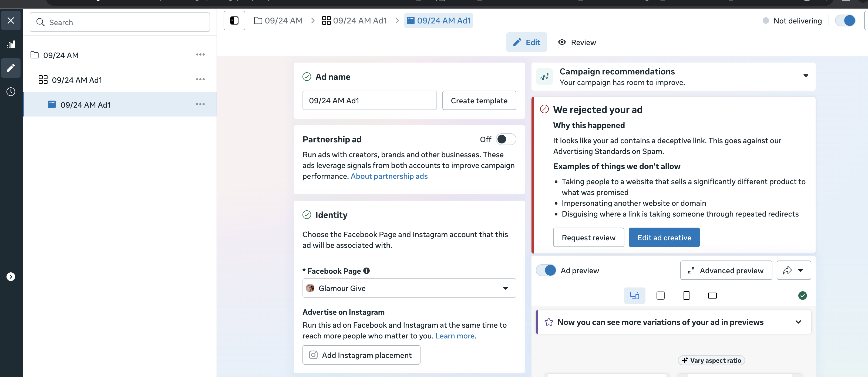Switch to the Review tab
This screenshot has width=868, height=377.
click(x=577, y=42)
